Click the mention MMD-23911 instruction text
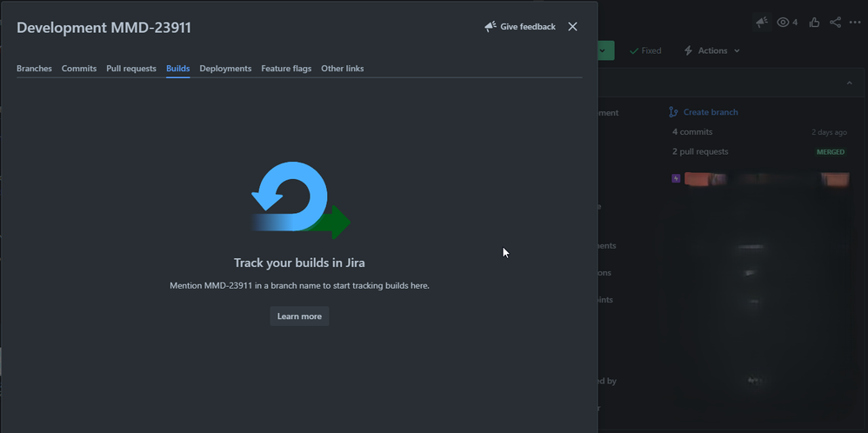The width and height of the screenshot is (868, 433). point(299,286)
